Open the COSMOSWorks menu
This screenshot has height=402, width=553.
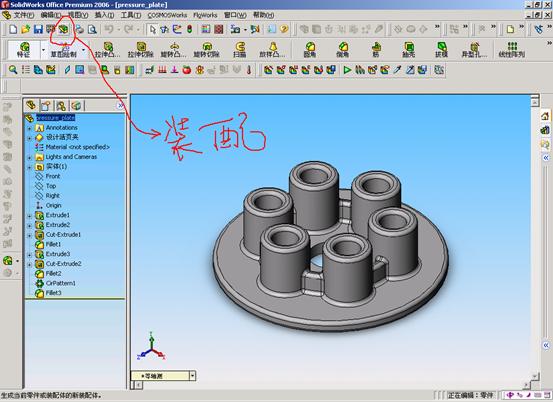pyautogui.click(x=167, y=15)
